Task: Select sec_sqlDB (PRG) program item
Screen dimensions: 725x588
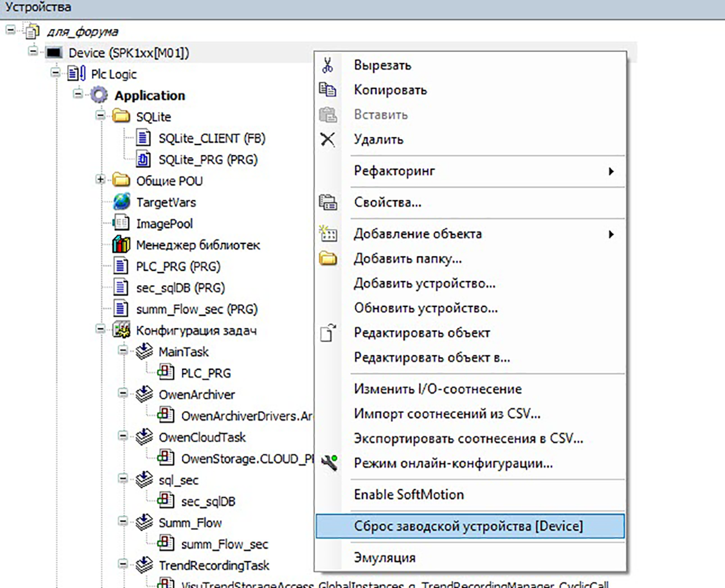Action: [x=181, y=288]
